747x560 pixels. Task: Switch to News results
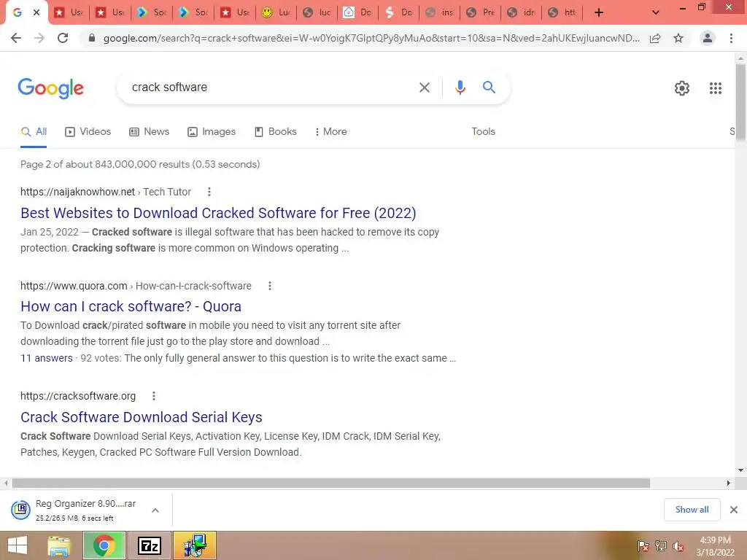(x=149, y=132)
